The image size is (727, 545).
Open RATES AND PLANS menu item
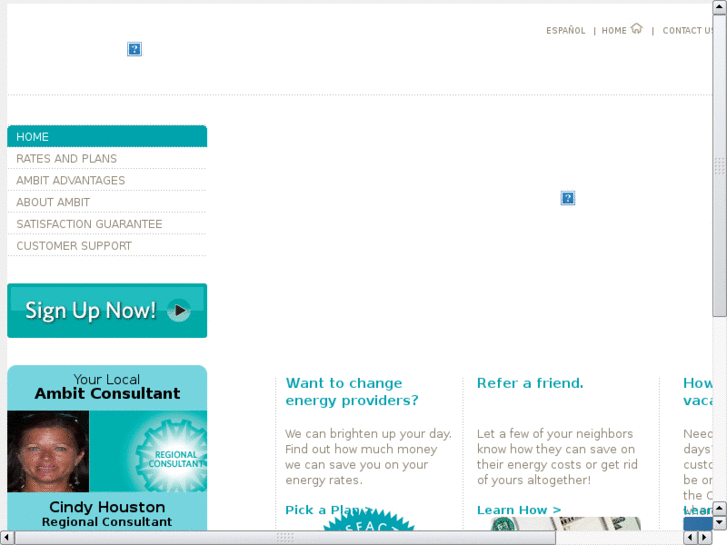[x=107, y=159]
